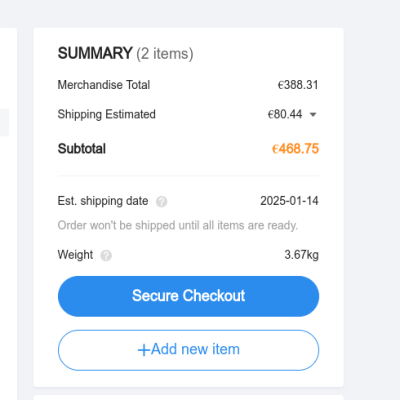Click help icon beside Est. shipping date

pos(162,202)
